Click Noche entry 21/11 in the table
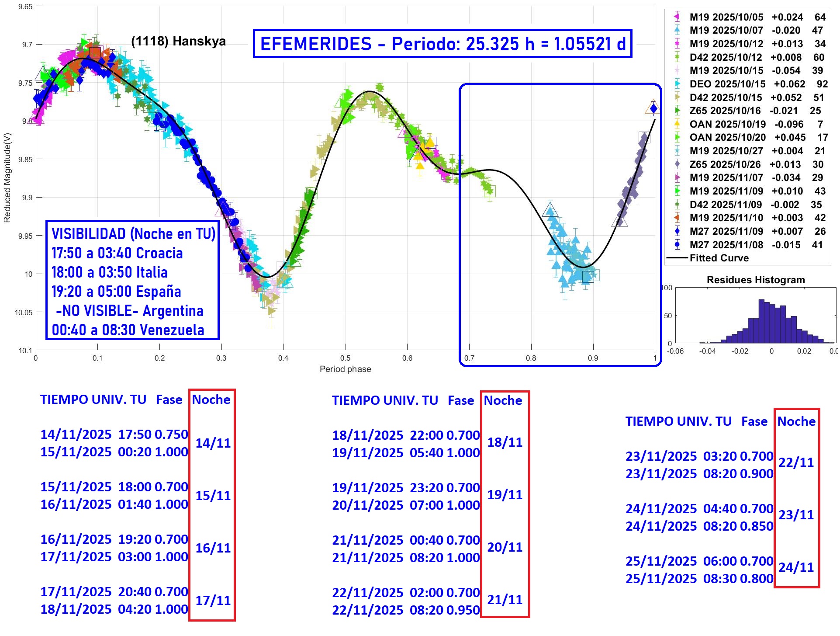The height and width of the screenshot is (636, 840). click(x=505, y=600)
